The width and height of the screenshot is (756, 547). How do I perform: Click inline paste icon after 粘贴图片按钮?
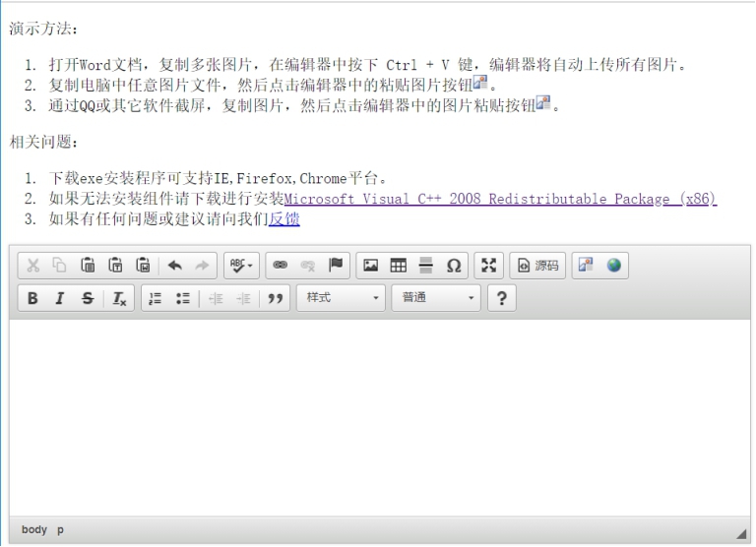tap(480, 83)
